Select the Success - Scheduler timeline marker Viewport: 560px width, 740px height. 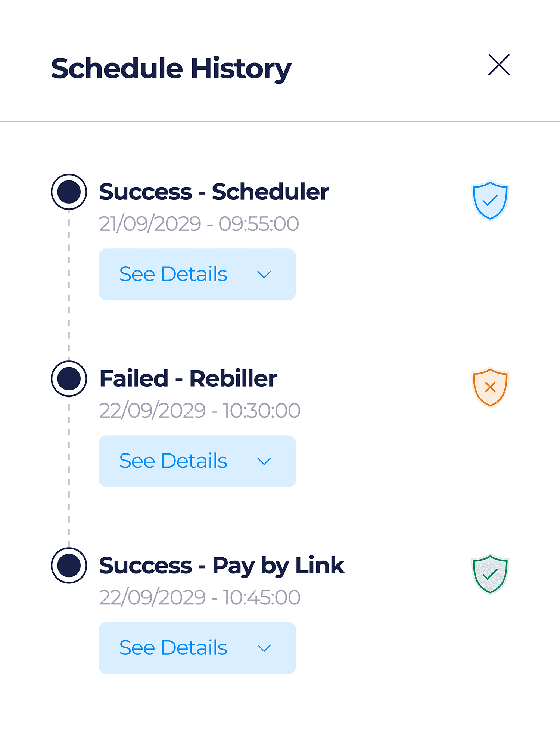coord(69,192)
